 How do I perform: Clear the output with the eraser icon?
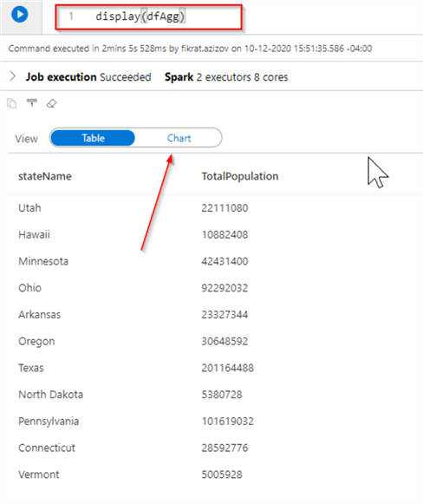click(x=52, y=103)
